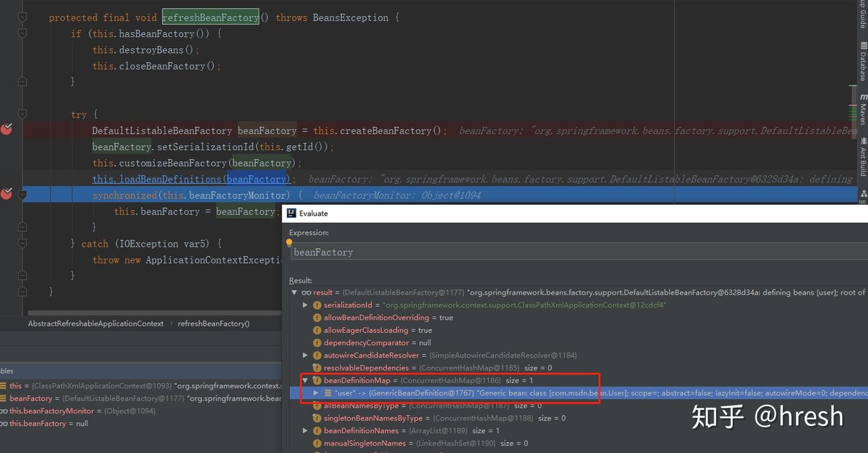Screen dimensions: 868x453
Task: Expand the beanDefinitionNames ArrayList node
Action: [304, 430]
